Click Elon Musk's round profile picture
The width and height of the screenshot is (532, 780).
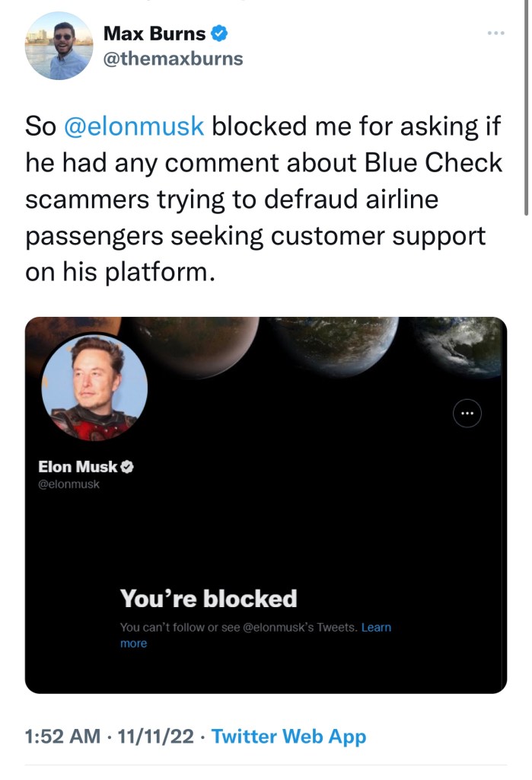[x=94, y=388]
